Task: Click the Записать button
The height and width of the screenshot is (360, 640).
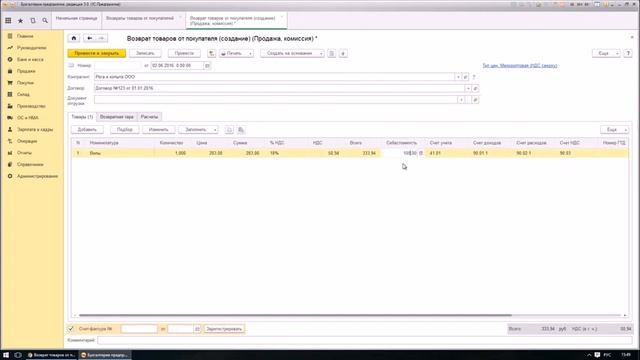Action: [x=145, y=53]
